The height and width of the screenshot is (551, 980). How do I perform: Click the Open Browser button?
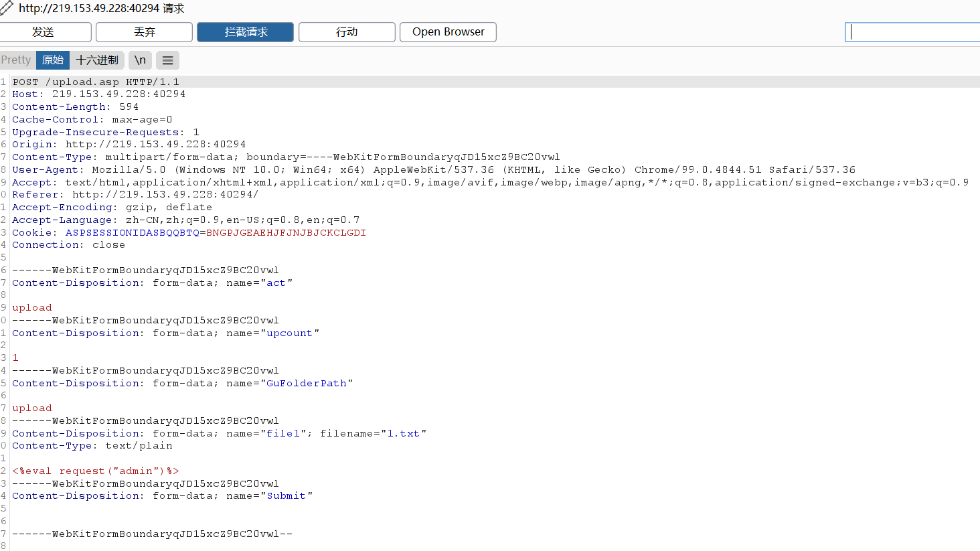pyautogui.click(x=448, y=32)
